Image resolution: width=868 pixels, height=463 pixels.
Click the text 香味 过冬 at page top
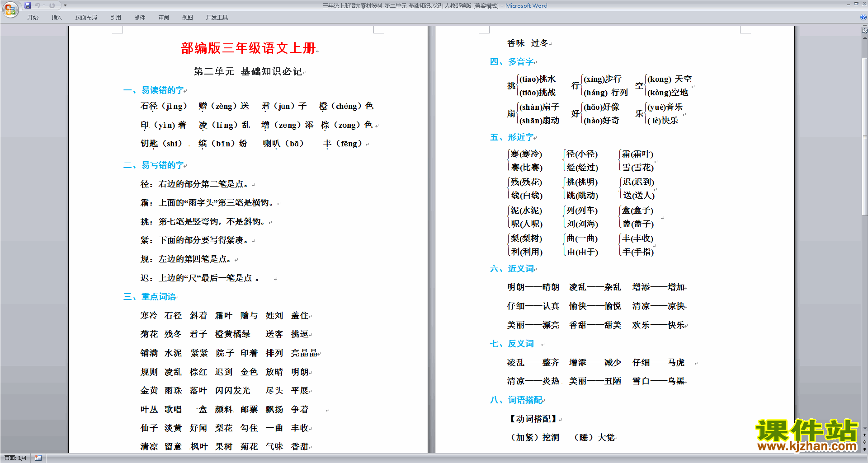pyautogui.click(x=528, y=43)
